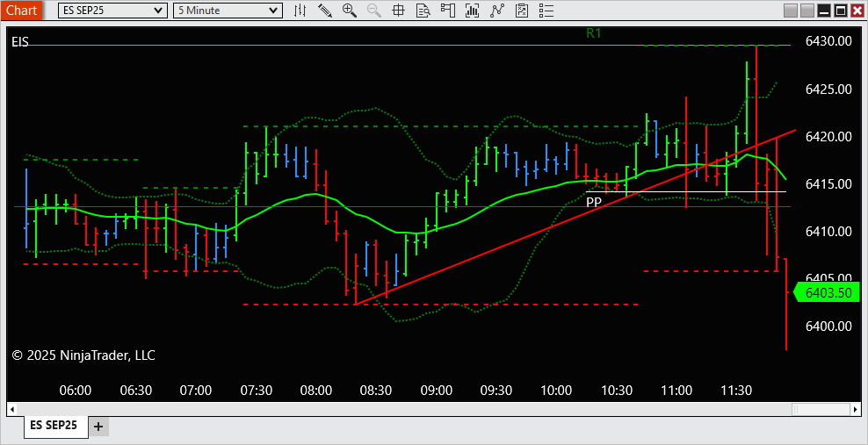Click the 08:30 time axis label
The height and width of the screenshot is (445, 868).
pos(376,391)
